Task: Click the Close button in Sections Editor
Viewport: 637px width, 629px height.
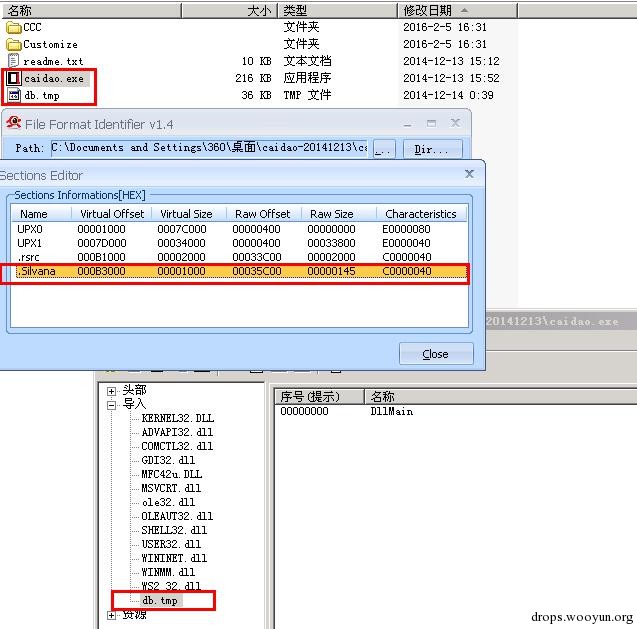Action: (x=436, y=354)
